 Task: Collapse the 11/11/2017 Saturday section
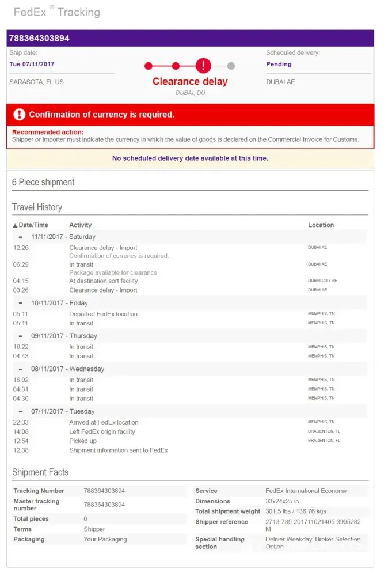click(x=21, y=237)
